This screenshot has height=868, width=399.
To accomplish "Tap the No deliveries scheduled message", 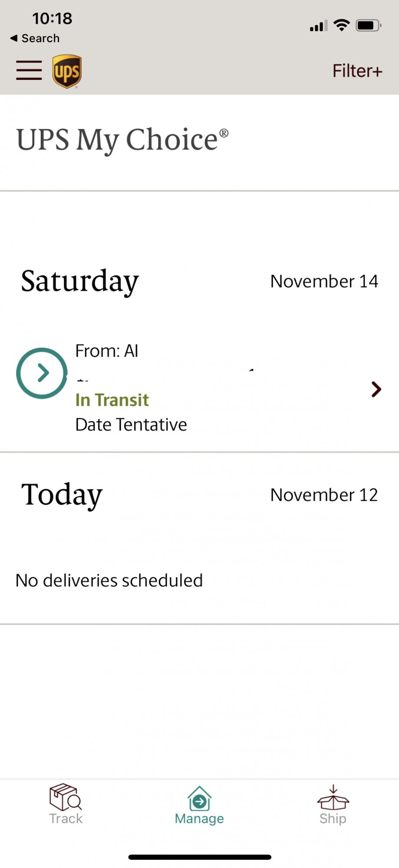I will [109, 580].
